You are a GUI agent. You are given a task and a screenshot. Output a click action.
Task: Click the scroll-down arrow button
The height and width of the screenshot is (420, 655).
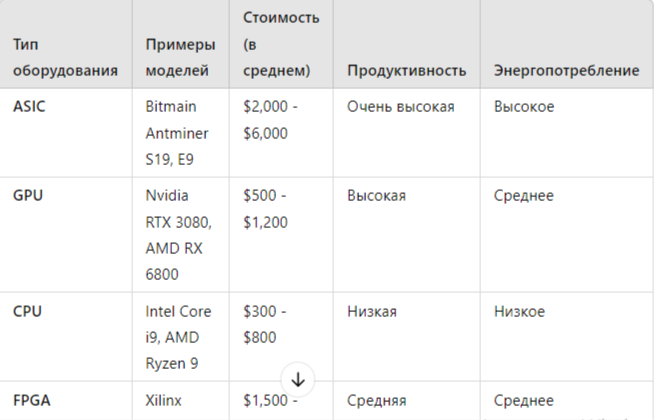pyautogui.click(x=298, y=379)
